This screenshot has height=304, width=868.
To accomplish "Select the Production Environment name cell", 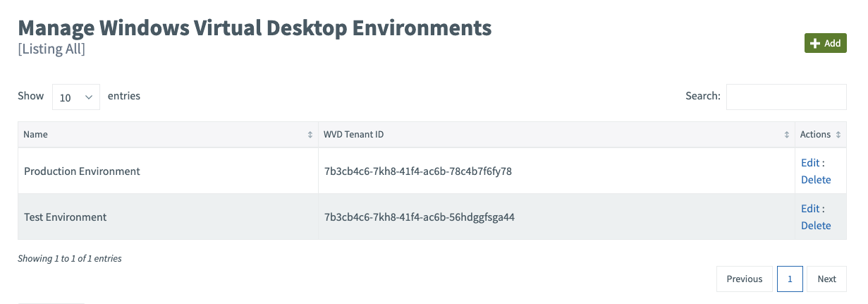I will [x=168, y=171].
